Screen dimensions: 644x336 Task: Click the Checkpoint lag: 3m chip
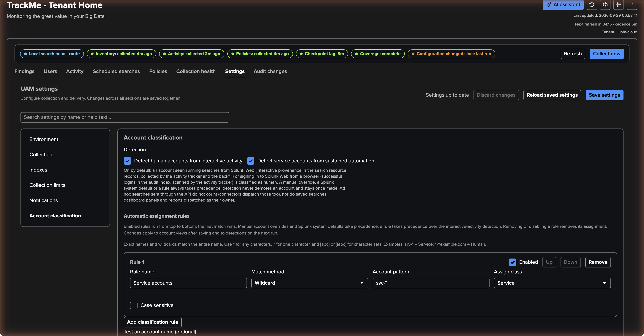(x=322, y=54)
